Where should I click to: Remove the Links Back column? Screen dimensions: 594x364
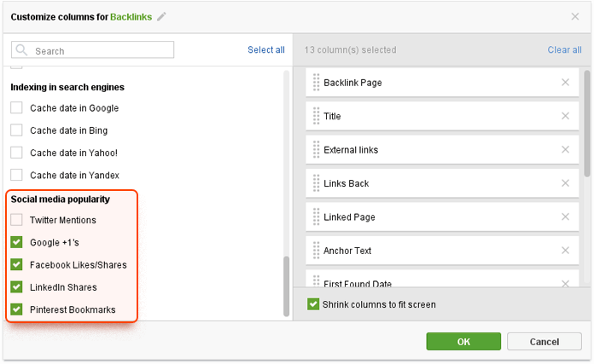point(565,183)
